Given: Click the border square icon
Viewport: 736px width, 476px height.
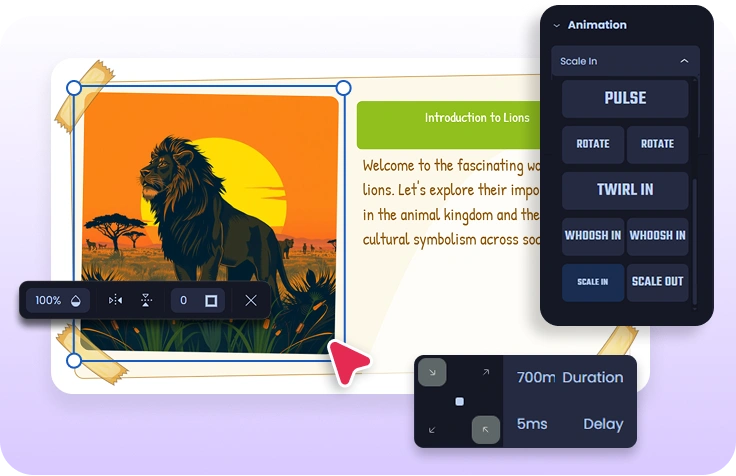Looking at the screenshot, I should click(211, 300).
